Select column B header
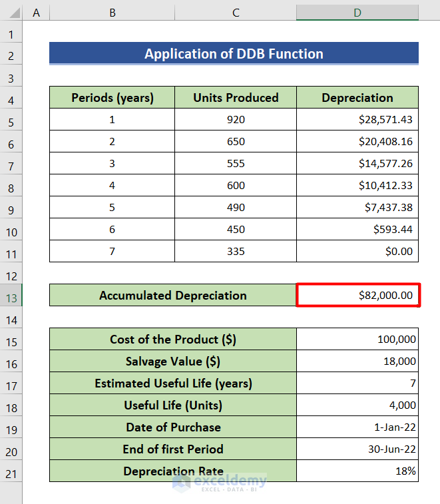 click(x=112, y=13)
